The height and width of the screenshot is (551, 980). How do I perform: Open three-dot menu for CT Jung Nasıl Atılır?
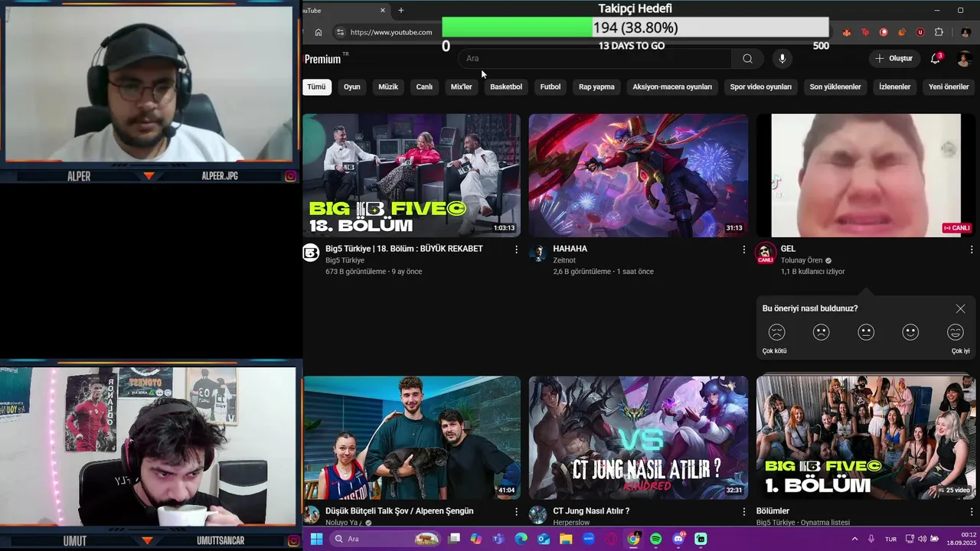click(743, 511)
